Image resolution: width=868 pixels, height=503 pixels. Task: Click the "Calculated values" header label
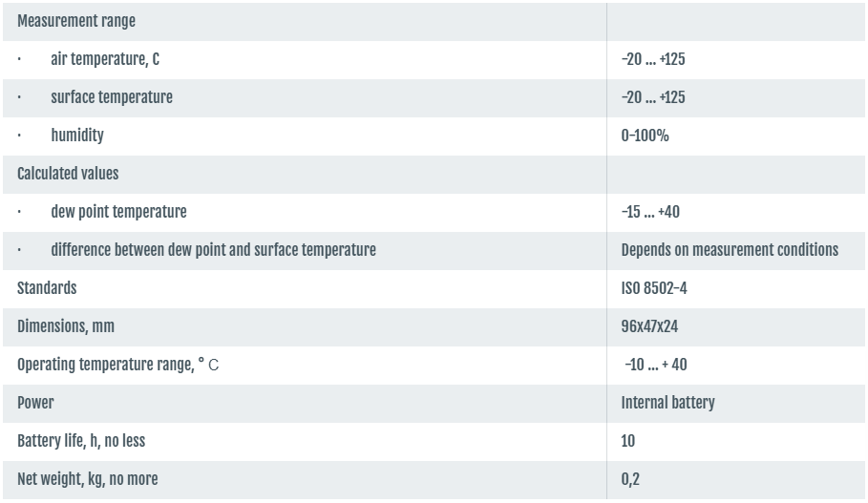68,174
